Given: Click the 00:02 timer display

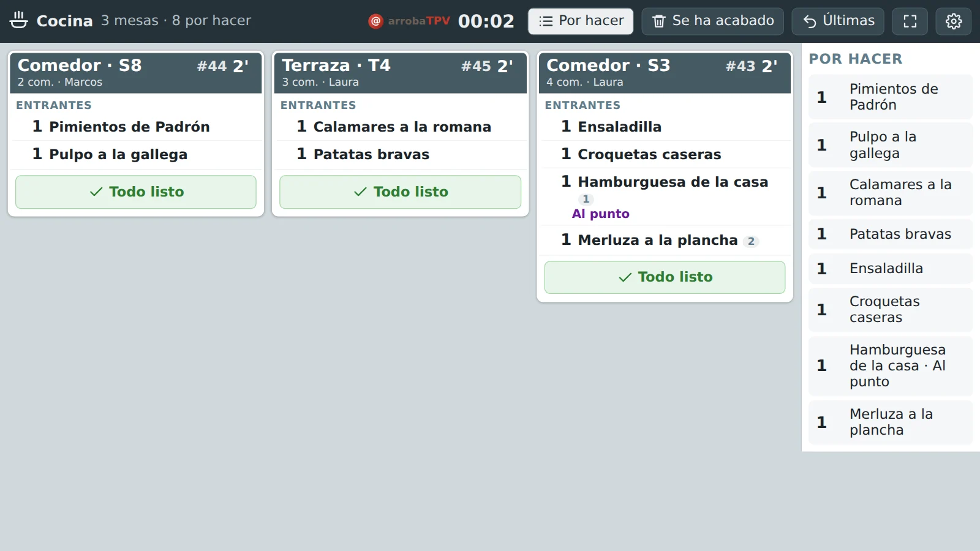Looking at the screenshot, I should click(486, 21).
